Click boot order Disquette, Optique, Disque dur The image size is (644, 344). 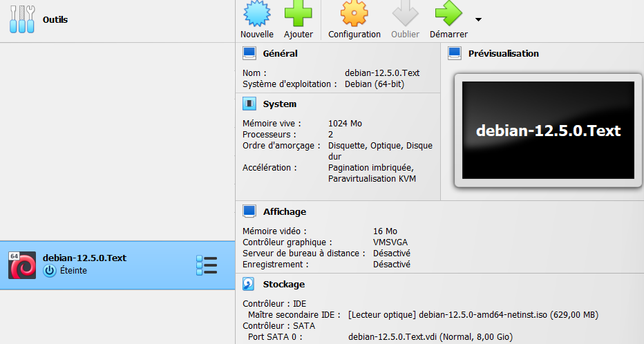(380, 151)
